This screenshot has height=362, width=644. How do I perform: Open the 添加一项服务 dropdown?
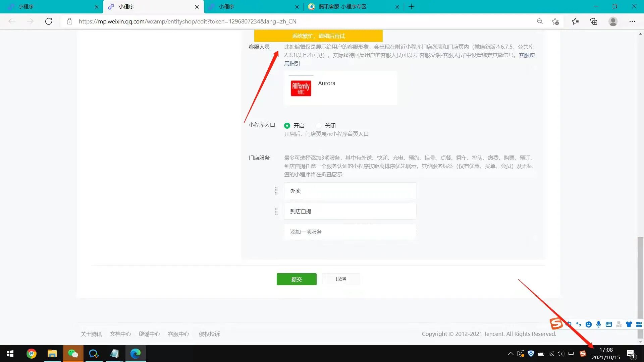pyautogui.click(x=350, y=232)
